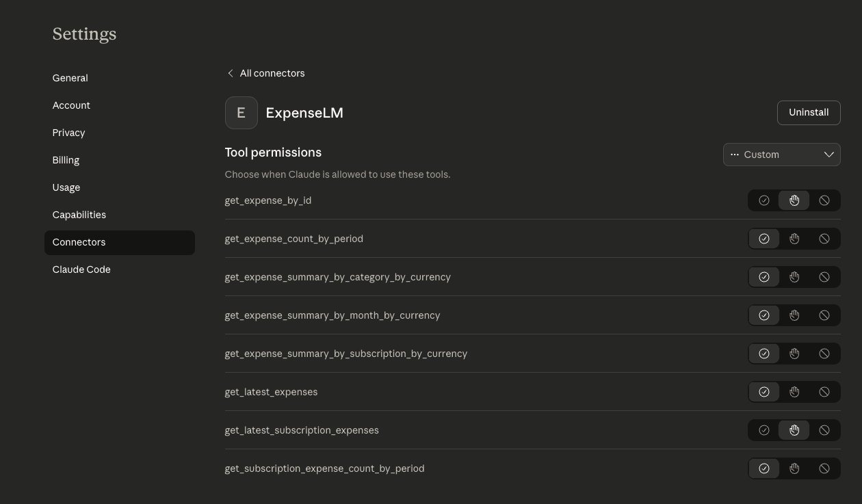862x504 pixels.
Task: Click the ExpenseLM connector avatar
Action: [x=241, y=112]
